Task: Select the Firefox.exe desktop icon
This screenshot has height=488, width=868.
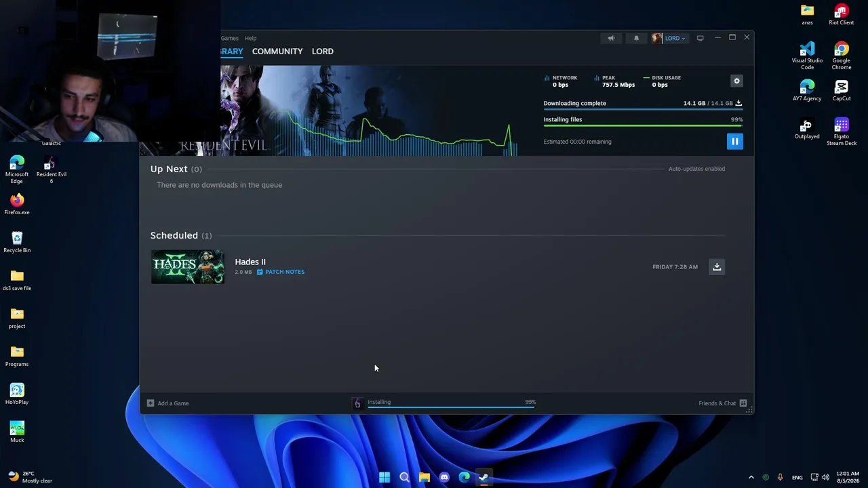Action: click(17, 204)
